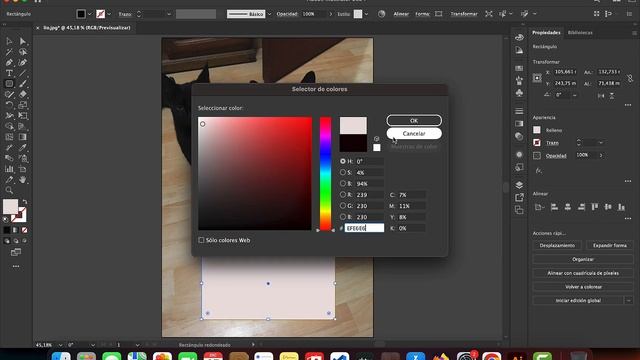Image resolution: width=640 pixels, height=360 pixels.
Task: Click inside the red color field
Action: [x=255, y=173]
